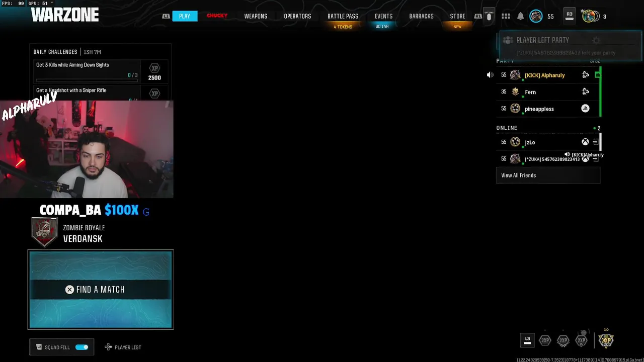Open the player profile emblem
The width and height of the screenshot is (644, 362).
(x=536, y=16)
